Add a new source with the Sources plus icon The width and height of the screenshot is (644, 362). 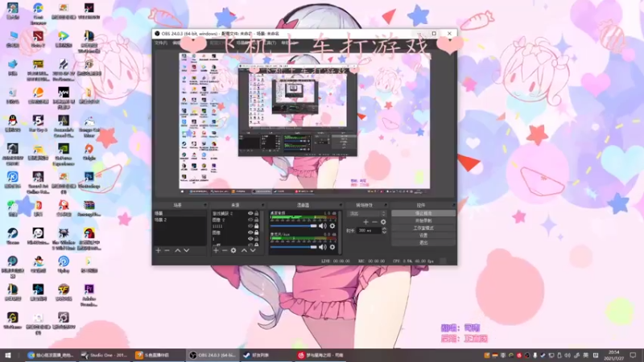pos(216,250)
